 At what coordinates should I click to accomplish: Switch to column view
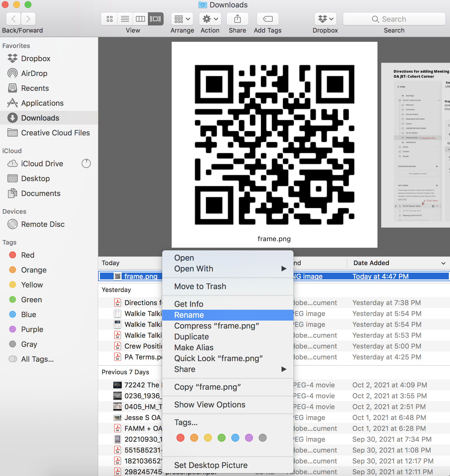(140, 19)
